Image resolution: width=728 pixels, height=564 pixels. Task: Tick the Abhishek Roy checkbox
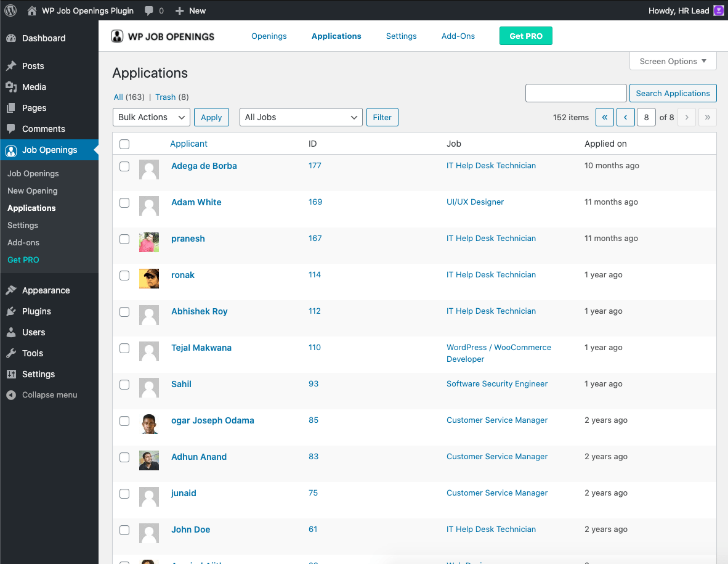tap(124, 312)
